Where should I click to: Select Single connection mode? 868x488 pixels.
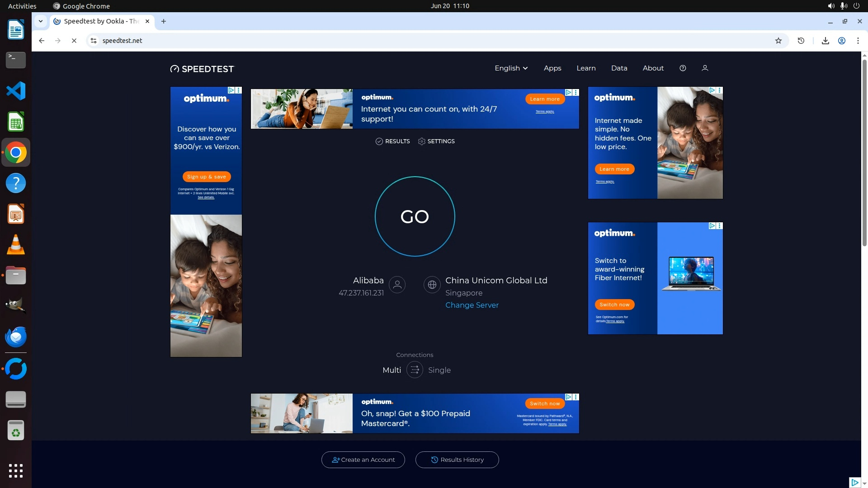439,370
